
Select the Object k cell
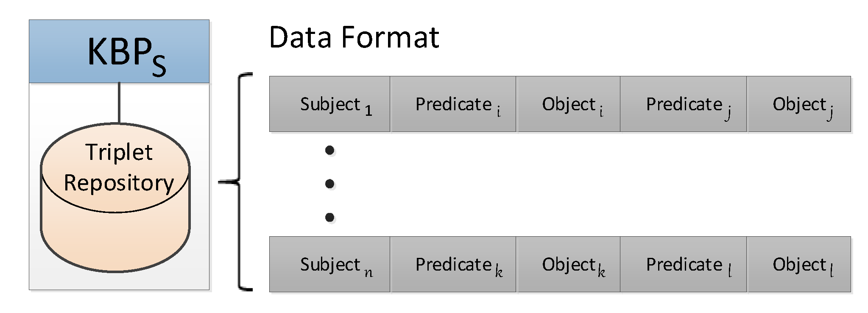pyautogui.click(x=568, y=265)
